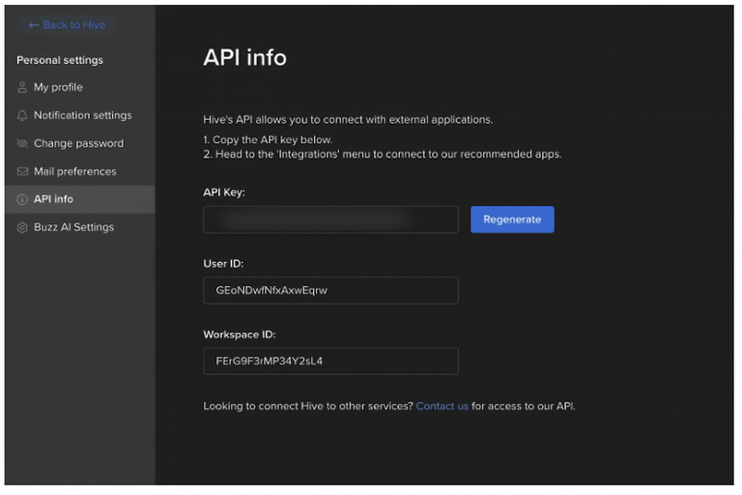Go back using Back to Hive link
Viewport: 742px width, 495px height.
pyautogui.click(x=67, y=25)
